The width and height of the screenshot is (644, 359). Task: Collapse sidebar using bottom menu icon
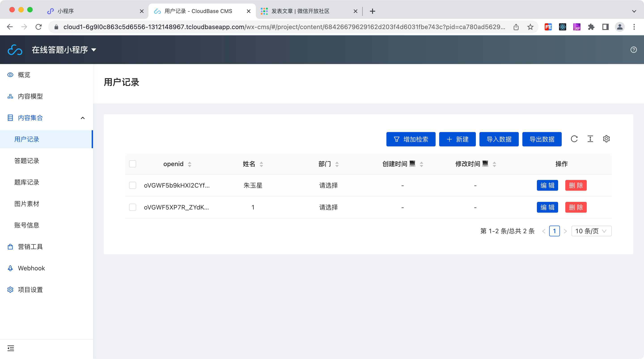[x=11, y=348]
